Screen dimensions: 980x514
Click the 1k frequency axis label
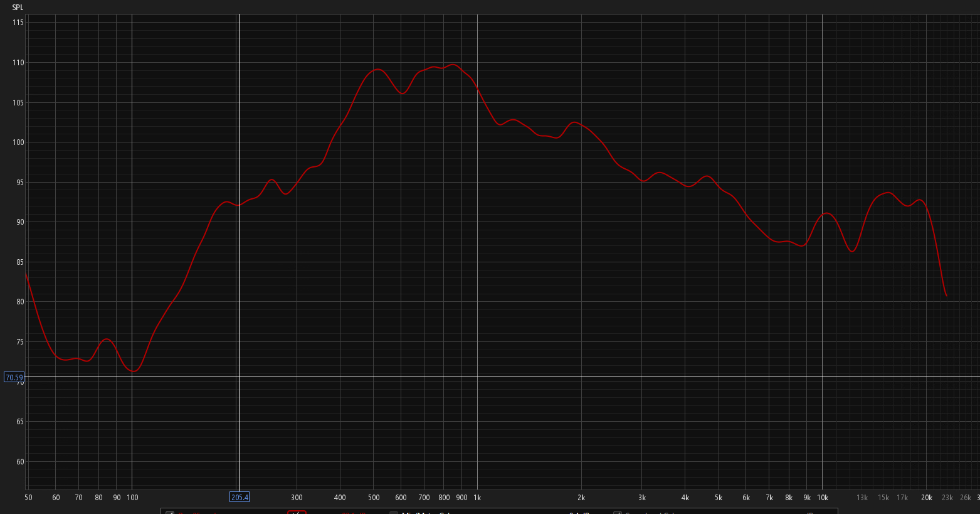pyautogui.click(x=477, y=498)
